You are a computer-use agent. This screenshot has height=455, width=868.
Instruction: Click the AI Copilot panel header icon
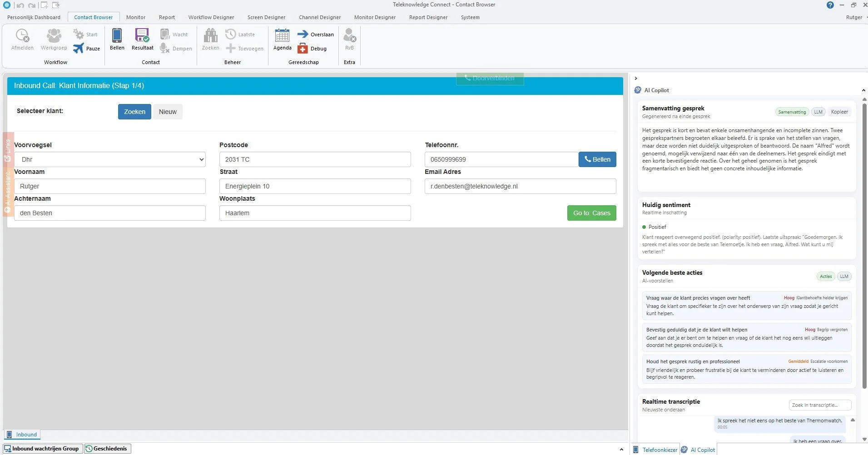(638, 90)
